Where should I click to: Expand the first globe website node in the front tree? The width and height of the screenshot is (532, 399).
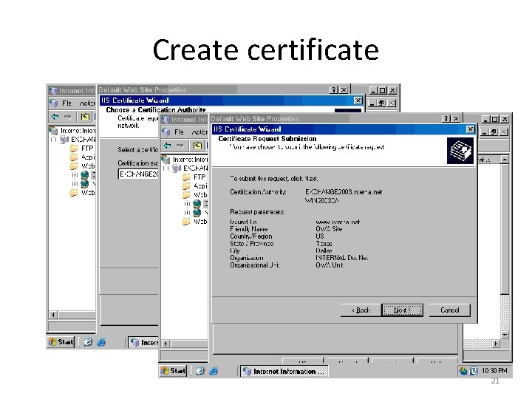pos(187,204)
